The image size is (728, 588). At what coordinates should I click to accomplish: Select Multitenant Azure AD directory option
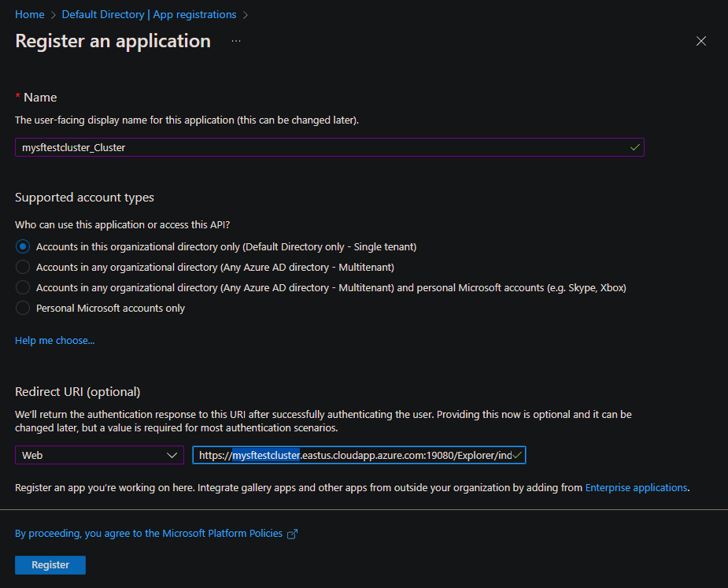pos(23,267)
